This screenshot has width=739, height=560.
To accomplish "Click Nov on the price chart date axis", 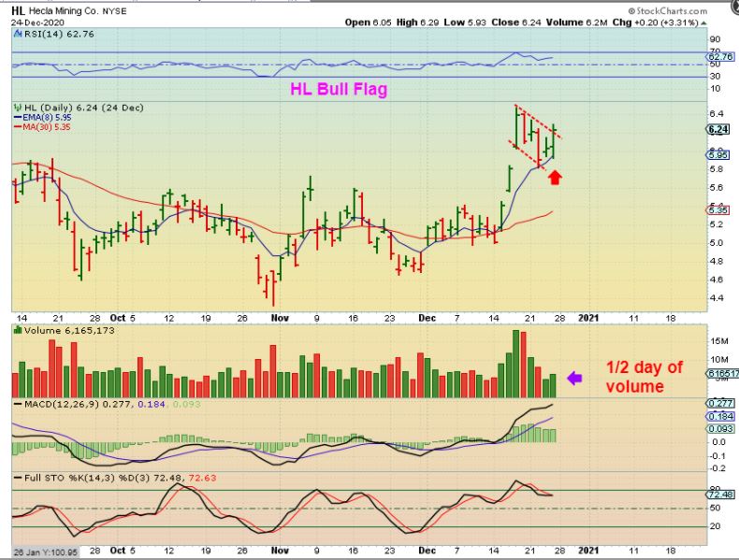I will click(280, 319).
